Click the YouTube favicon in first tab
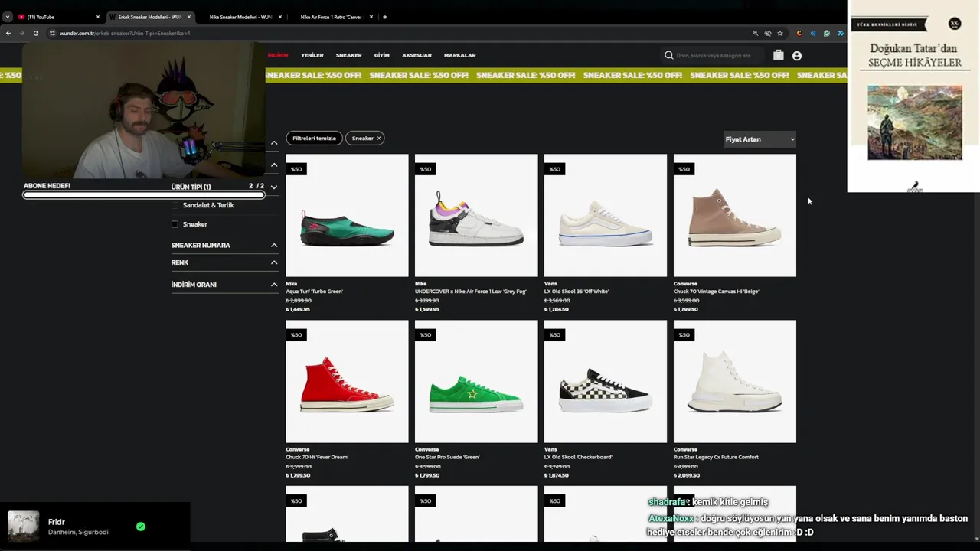 click(x=21, y=17)
